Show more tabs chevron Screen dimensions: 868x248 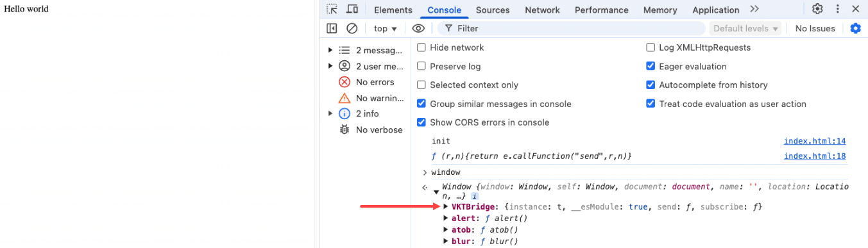pyautogui.click(x=754, y=9)
